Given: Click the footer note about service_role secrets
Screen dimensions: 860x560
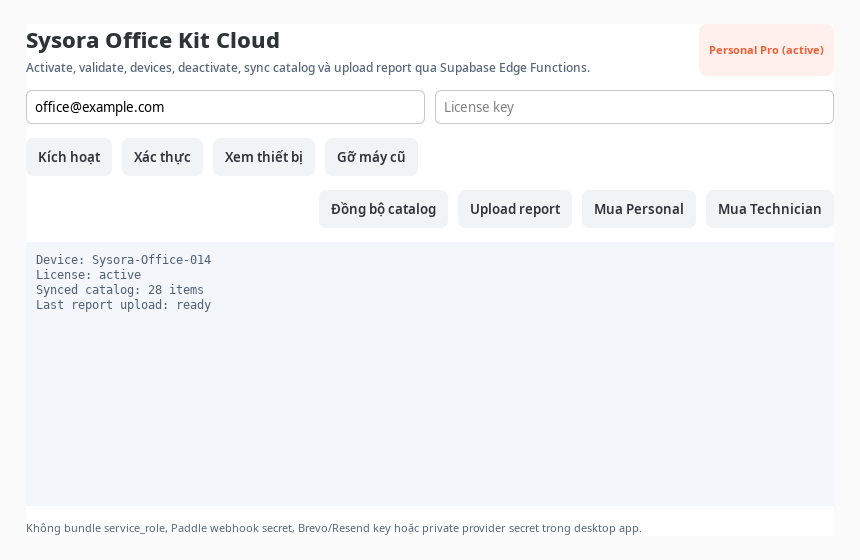Looking at the screenshot, I should pyautogui.click(x=334, y=528).
